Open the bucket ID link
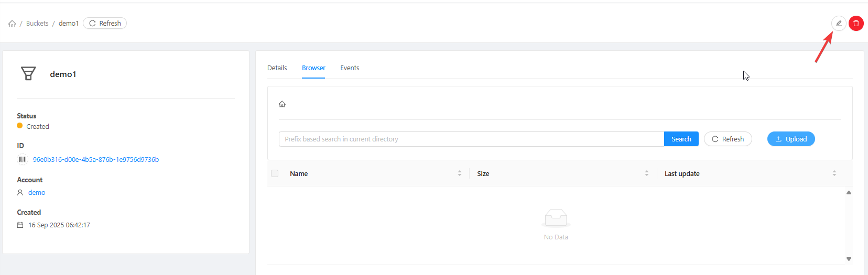 click(x=96, y=159)
